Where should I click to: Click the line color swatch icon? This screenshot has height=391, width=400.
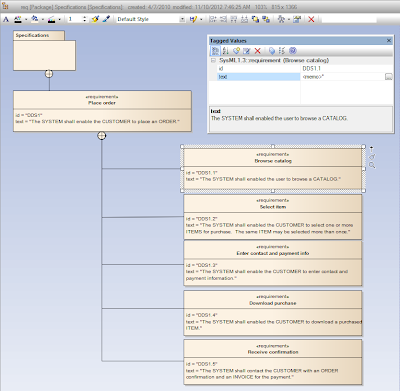pyautogui.click(x=51, y=19)
